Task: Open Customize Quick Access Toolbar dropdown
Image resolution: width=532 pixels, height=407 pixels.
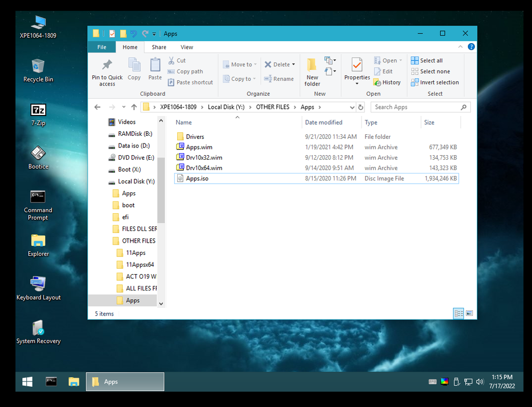Action: (x=154, y=34)
